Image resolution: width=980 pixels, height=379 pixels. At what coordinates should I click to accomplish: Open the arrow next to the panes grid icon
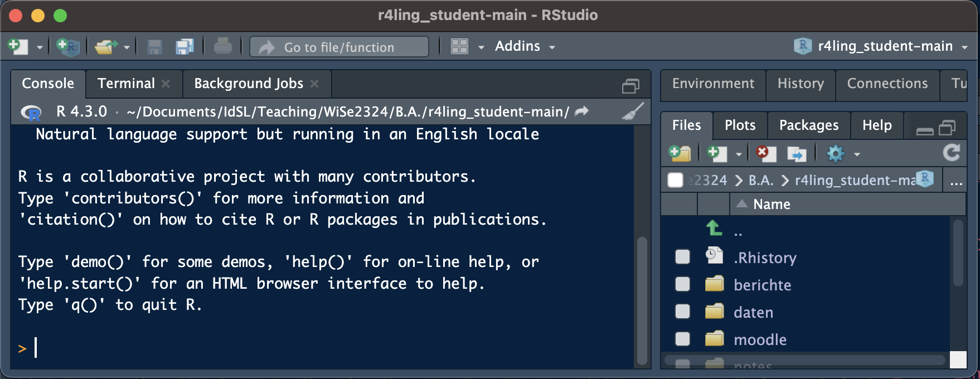[x=481, y=47]
